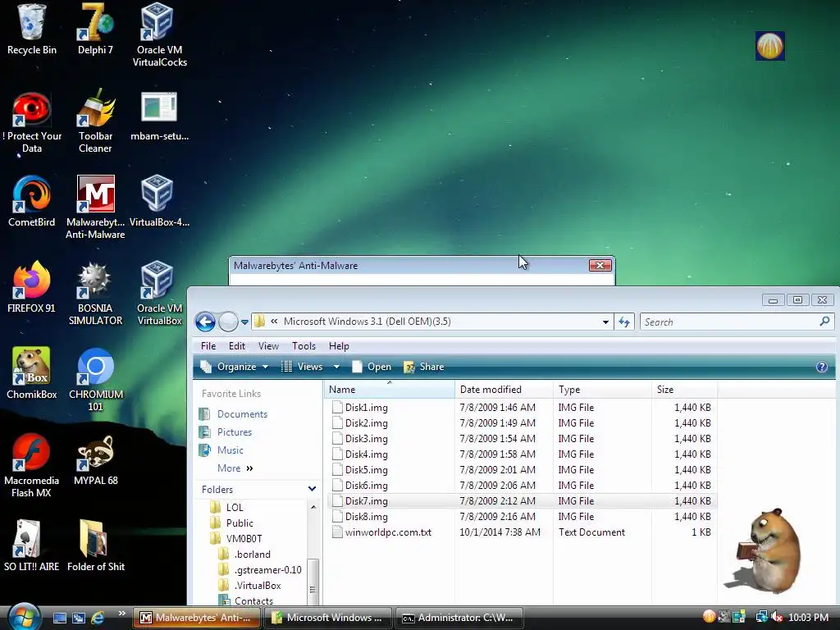Click the muted volume tray icon
Image resolution: width=840 pixels, height=630 pixels.
point(777,617)
